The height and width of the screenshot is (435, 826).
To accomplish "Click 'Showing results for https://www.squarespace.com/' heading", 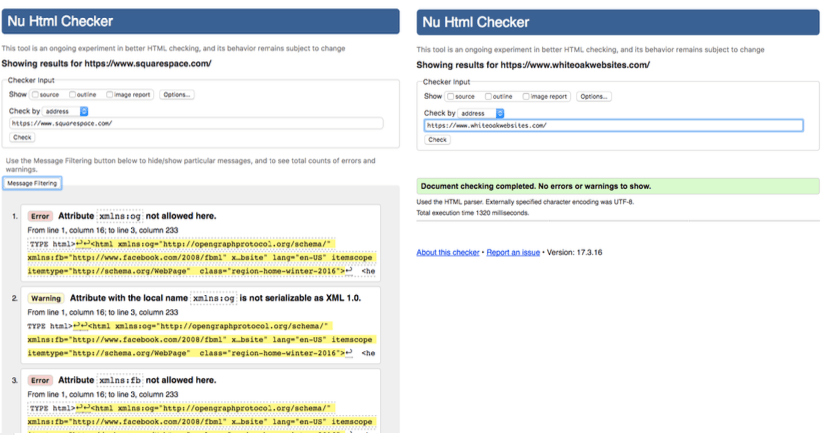I will pyautogui.click(x=106, y=64).
